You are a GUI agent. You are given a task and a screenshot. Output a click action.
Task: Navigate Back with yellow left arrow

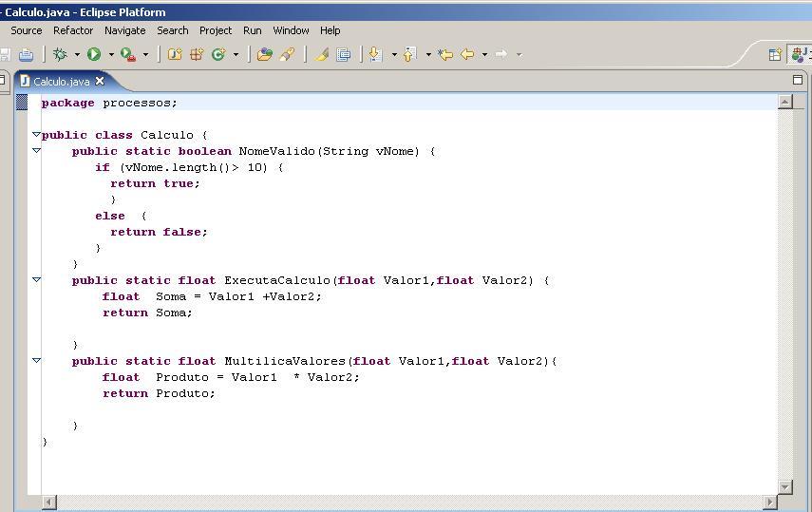pos(467,54)
